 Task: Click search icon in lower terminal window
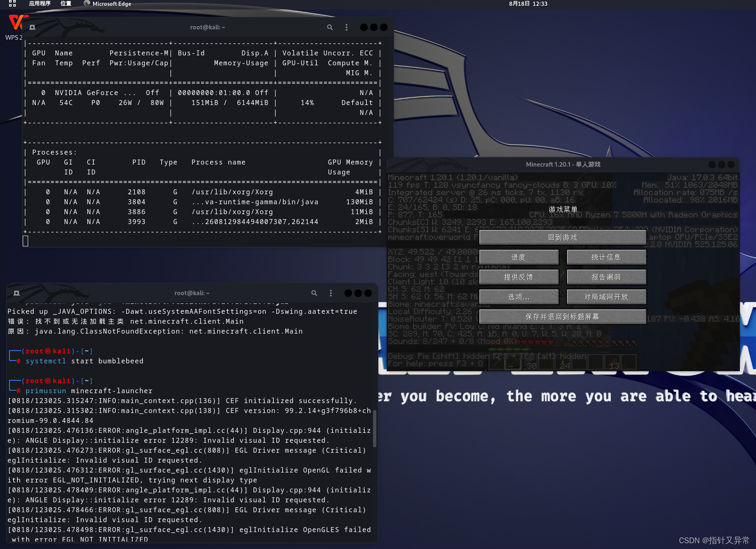coord(314,293)
